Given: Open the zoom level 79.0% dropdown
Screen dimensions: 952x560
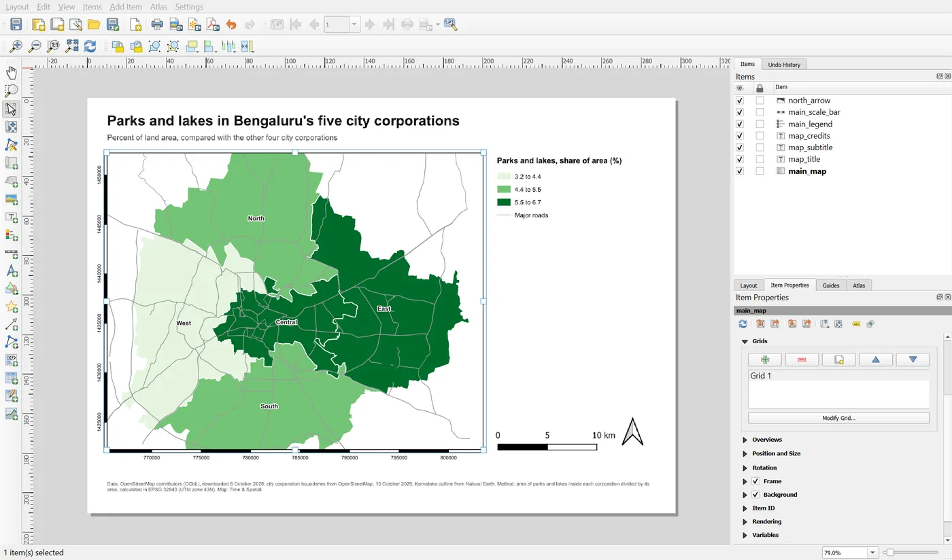Looking at the screenshot, I should (872, 553).
